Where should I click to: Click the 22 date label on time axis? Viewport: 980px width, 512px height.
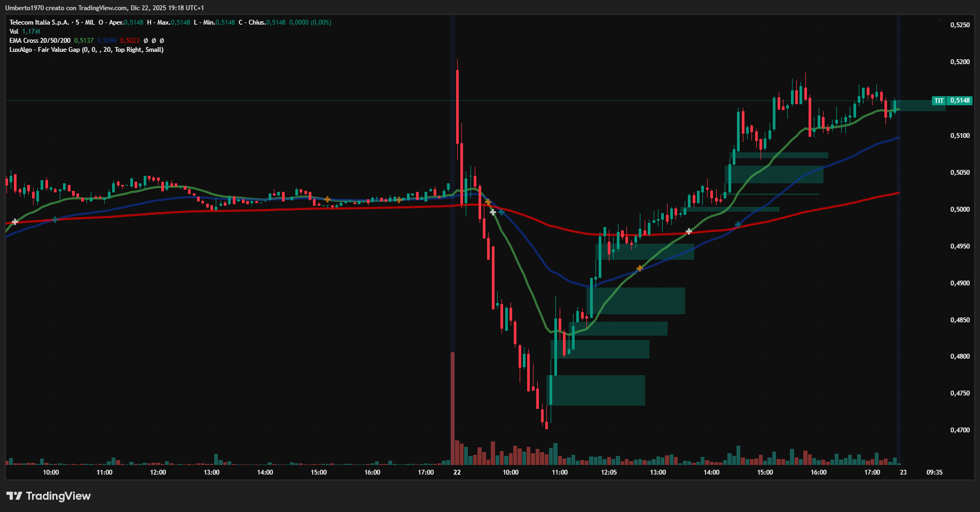[457, 472]
